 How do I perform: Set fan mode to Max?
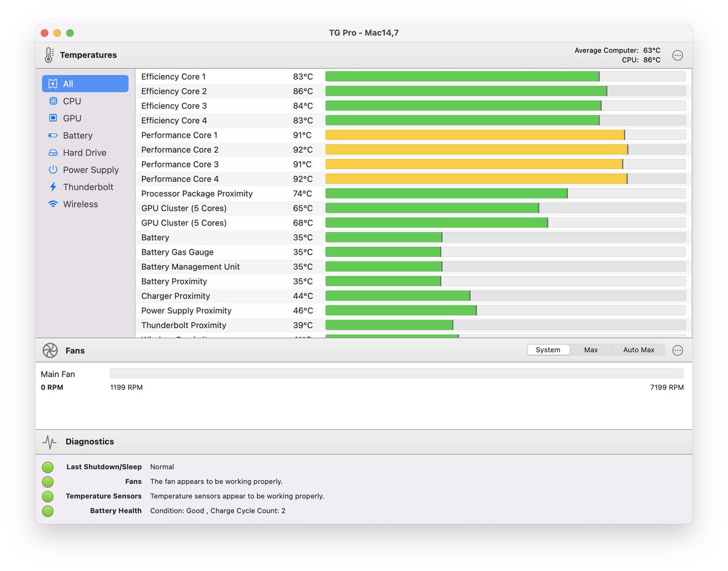tap(591, 350)
